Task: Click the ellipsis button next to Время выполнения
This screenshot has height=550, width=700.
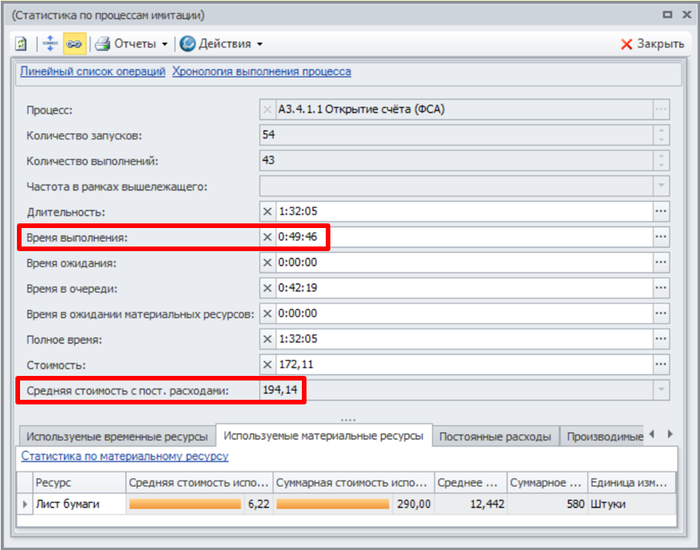Action: tap(660, 237)
